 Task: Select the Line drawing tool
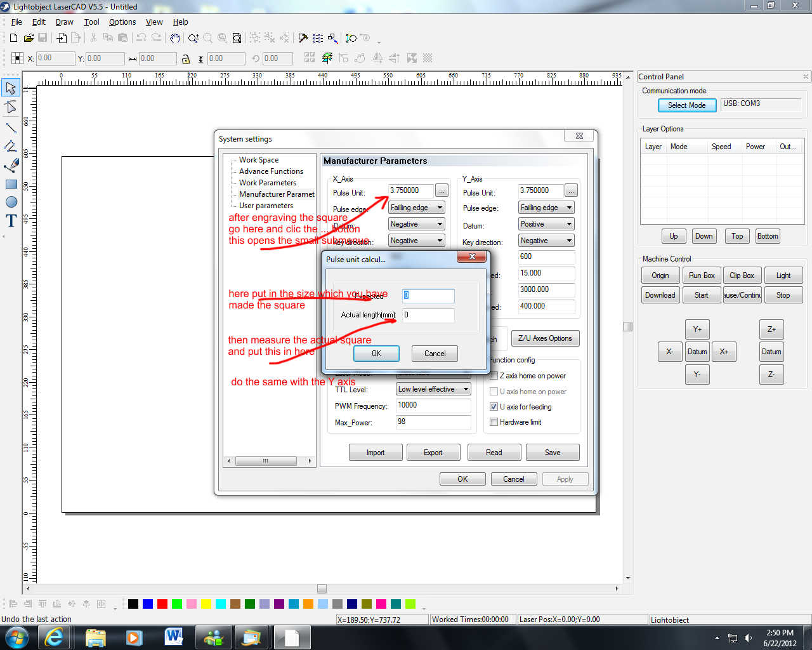(11, 128)
